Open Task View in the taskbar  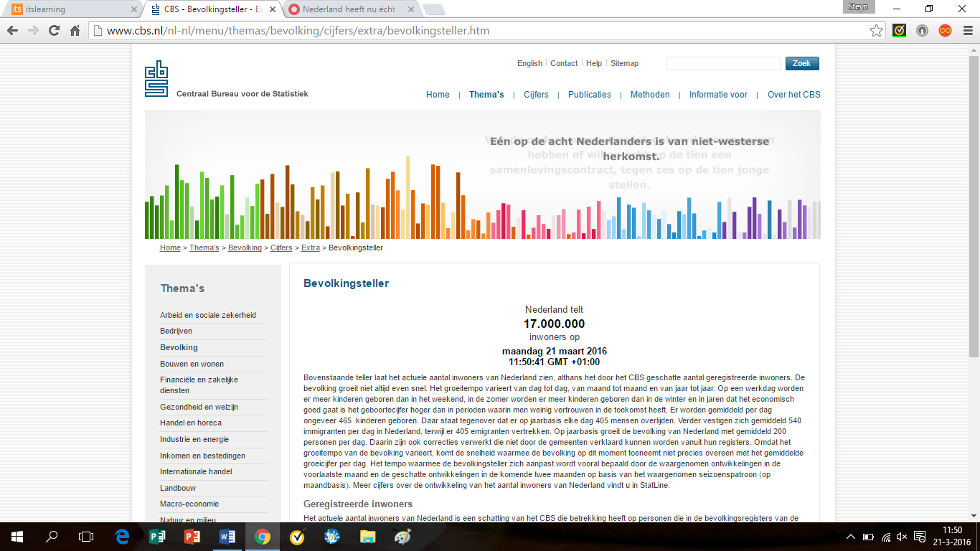(x=86, y=536)
